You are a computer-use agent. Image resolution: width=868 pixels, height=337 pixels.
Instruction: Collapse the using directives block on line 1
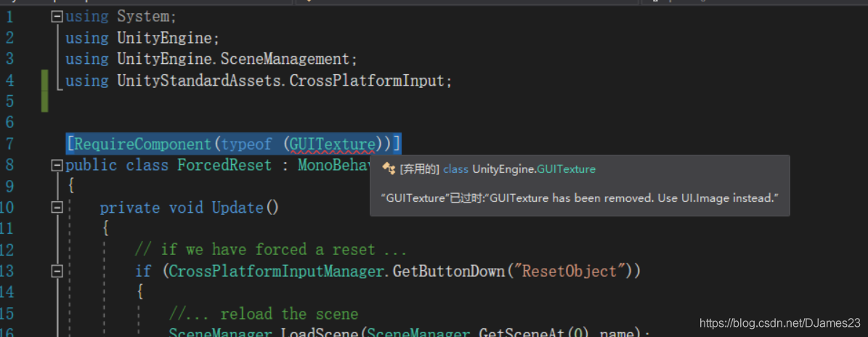point(57,17)
